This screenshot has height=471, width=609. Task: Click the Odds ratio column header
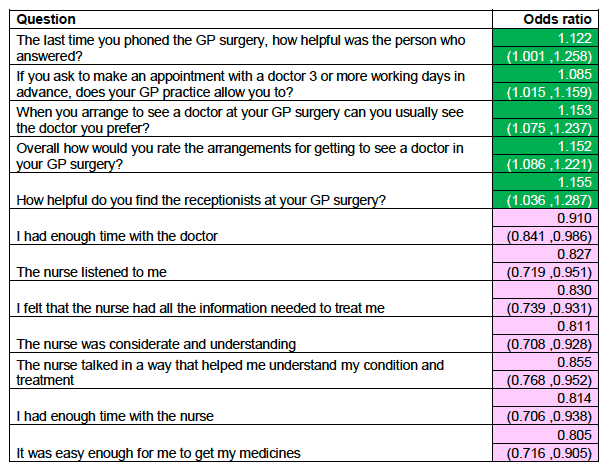click(557, 19)
